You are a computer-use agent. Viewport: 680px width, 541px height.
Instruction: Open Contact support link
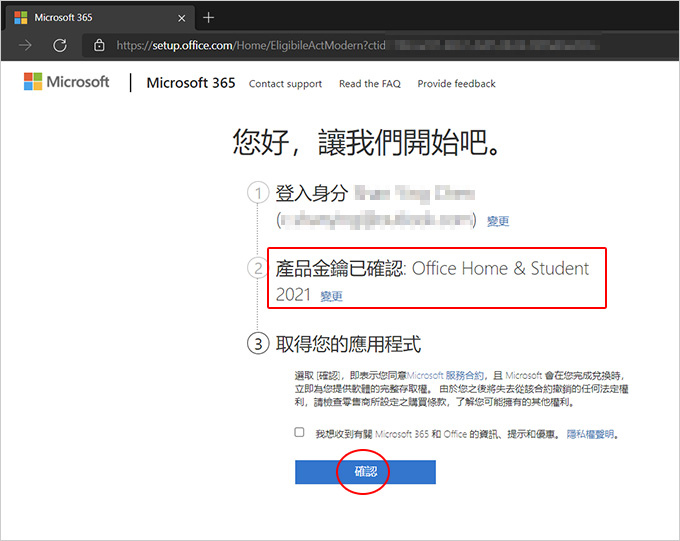(x=285, y=84)
